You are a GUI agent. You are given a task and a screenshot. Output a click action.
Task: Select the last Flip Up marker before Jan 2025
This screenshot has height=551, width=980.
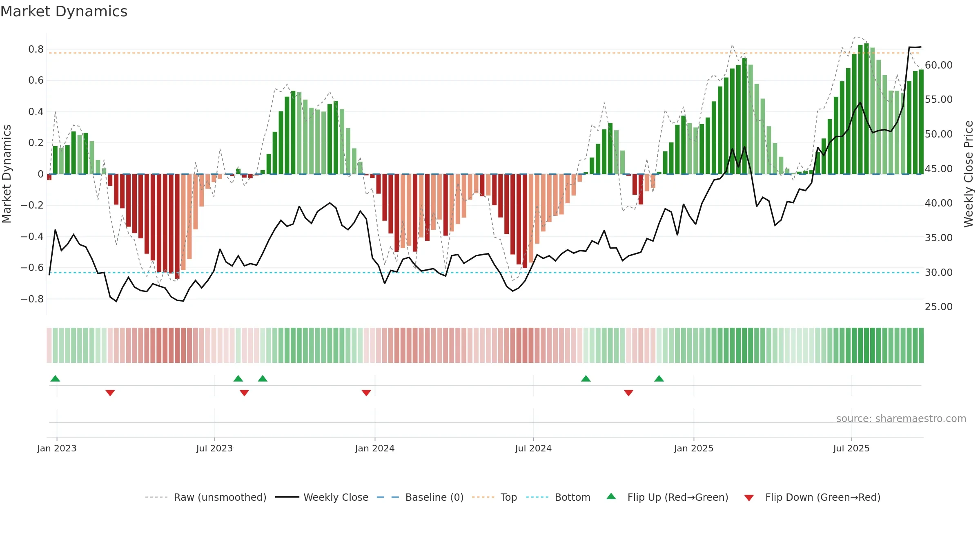click(659, 378)
